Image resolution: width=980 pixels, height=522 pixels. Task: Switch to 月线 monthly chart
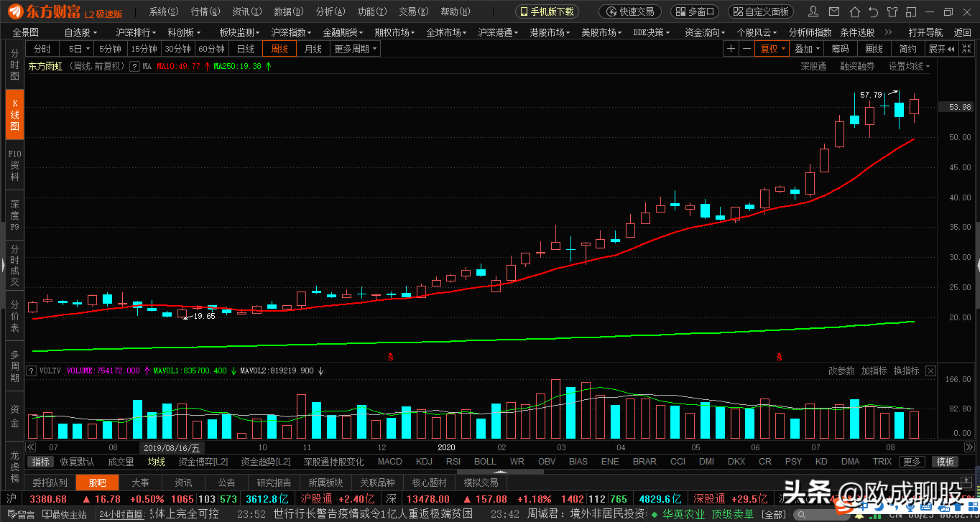(313, 49)
